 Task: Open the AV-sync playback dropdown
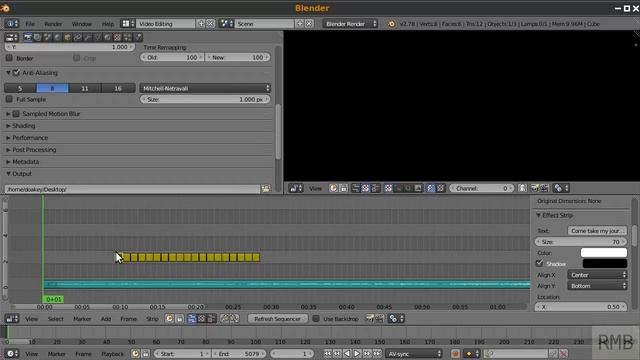[414, 353]
